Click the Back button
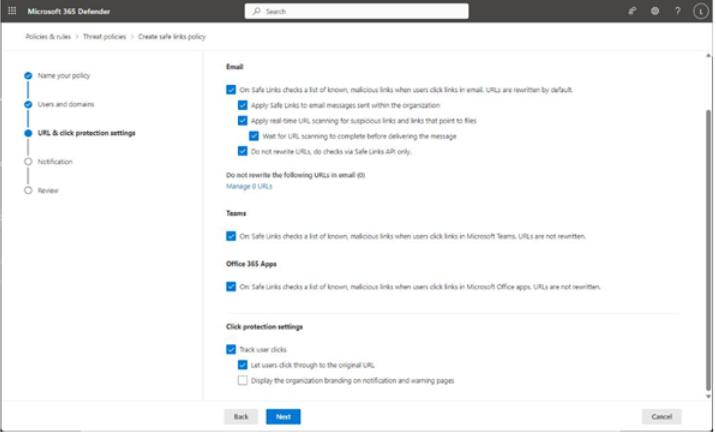 click(x=241, y=416)
